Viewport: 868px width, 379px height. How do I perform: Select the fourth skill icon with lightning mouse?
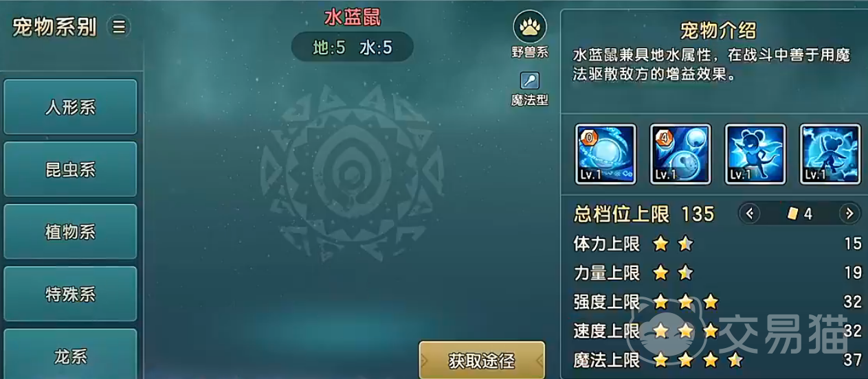coord(830,154)
